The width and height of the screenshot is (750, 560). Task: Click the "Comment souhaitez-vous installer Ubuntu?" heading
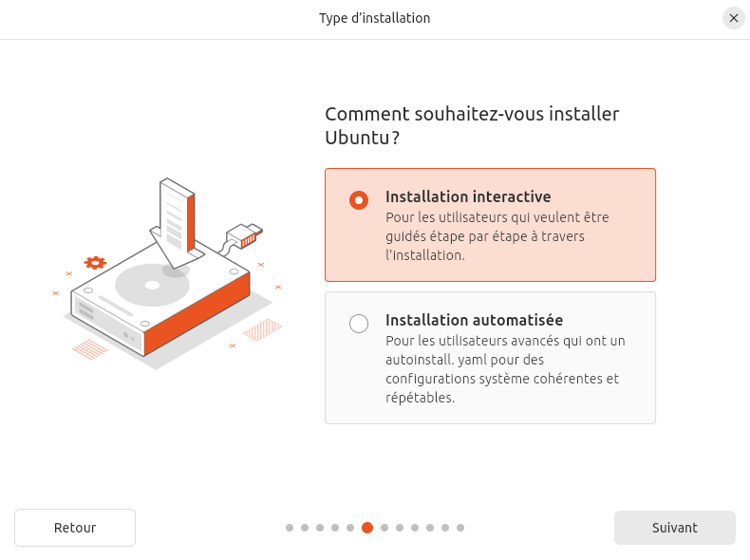[x=472, y=125]
